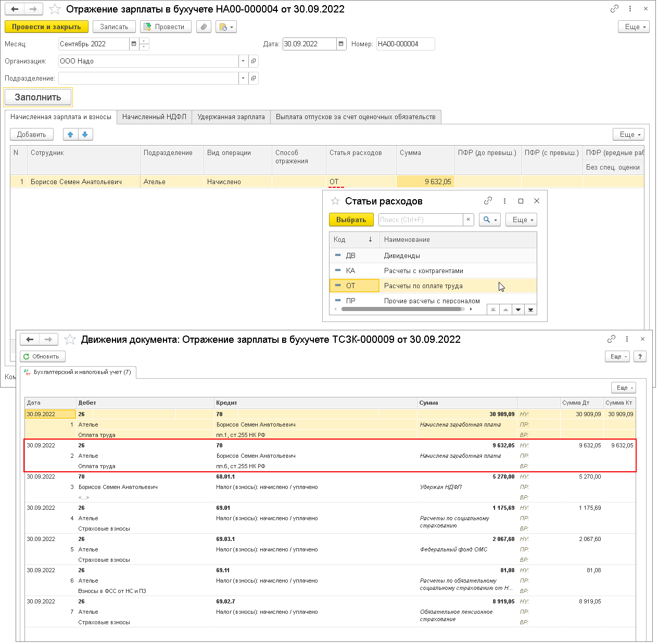Open the three-dot menu of the top document window
658x644 pixels.
(x=630, y=9)
